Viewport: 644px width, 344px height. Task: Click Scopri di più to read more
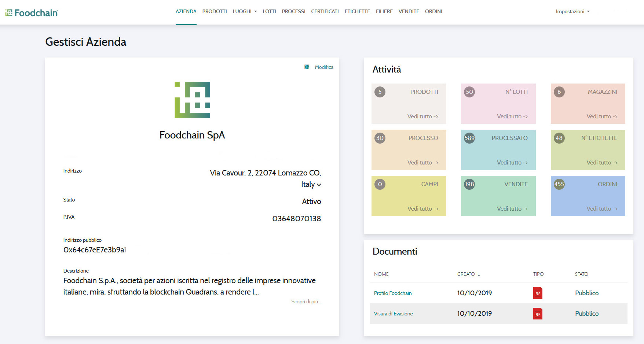(306, 302)
